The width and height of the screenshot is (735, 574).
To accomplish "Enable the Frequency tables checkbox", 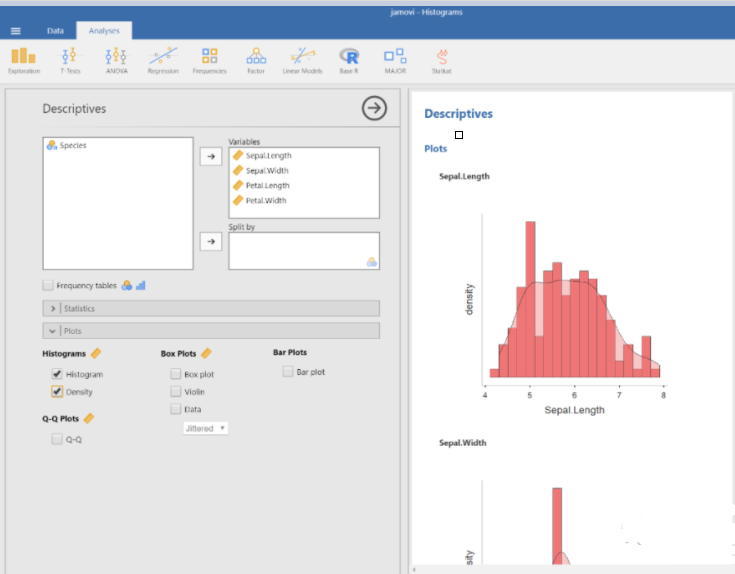I will (48, 286).
